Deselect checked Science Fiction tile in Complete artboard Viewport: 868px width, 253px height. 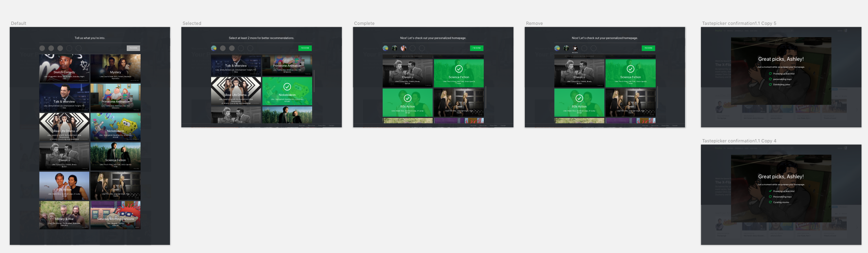(x=459, y=73)
